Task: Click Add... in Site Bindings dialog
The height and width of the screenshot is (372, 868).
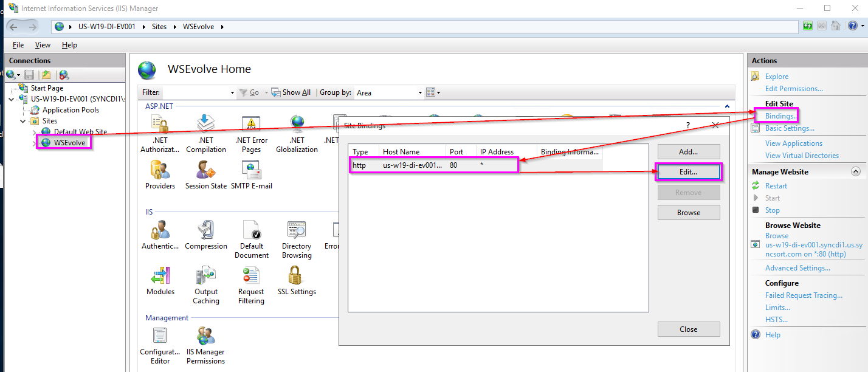Action: coord(689,151)
